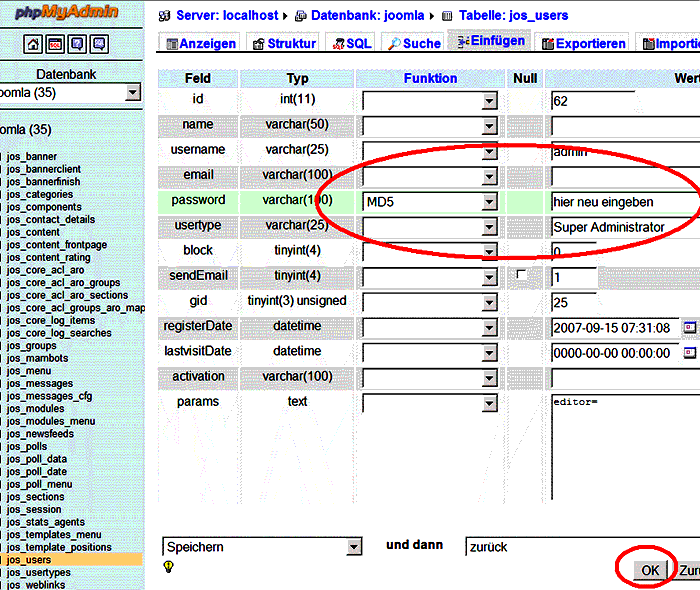Open Funktion dropdown for id field
This screenshot has width=700, height=590.
click(x=430, y=101)
